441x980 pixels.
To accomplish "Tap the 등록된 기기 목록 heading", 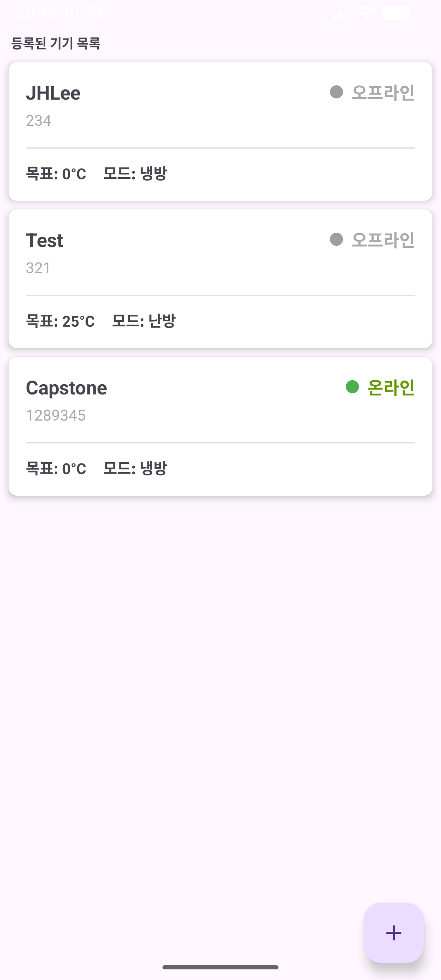I will coord(56,43).
